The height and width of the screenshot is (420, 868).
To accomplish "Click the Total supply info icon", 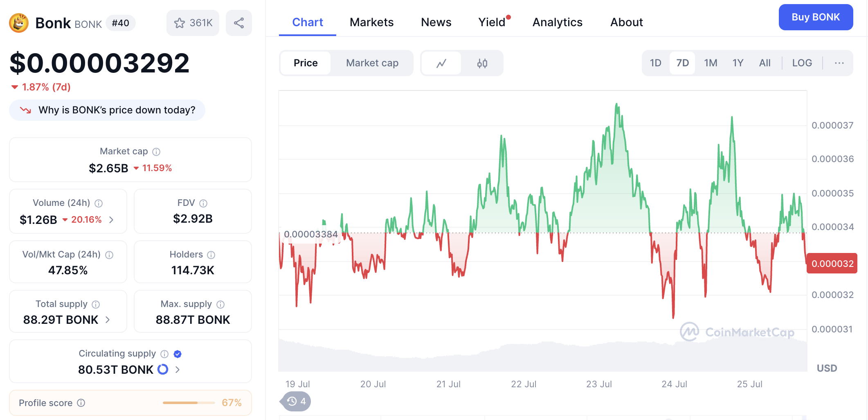I will pos(96,305).
